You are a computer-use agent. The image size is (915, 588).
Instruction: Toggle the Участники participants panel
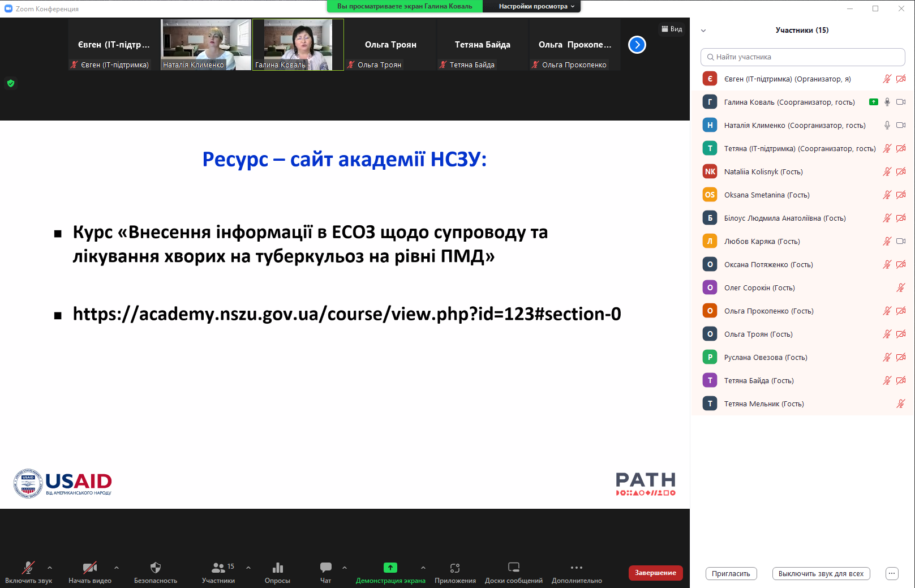click(218, 568)
